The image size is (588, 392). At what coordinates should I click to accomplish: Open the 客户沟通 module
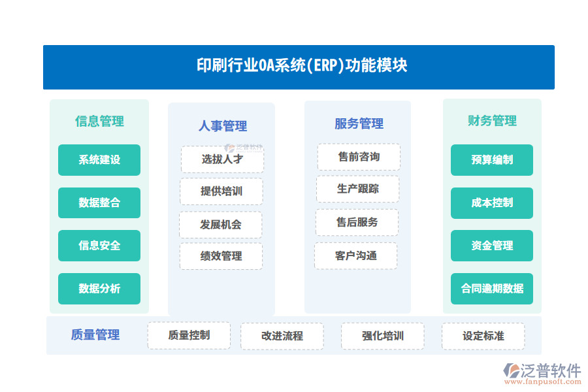[x=357, y=256]
